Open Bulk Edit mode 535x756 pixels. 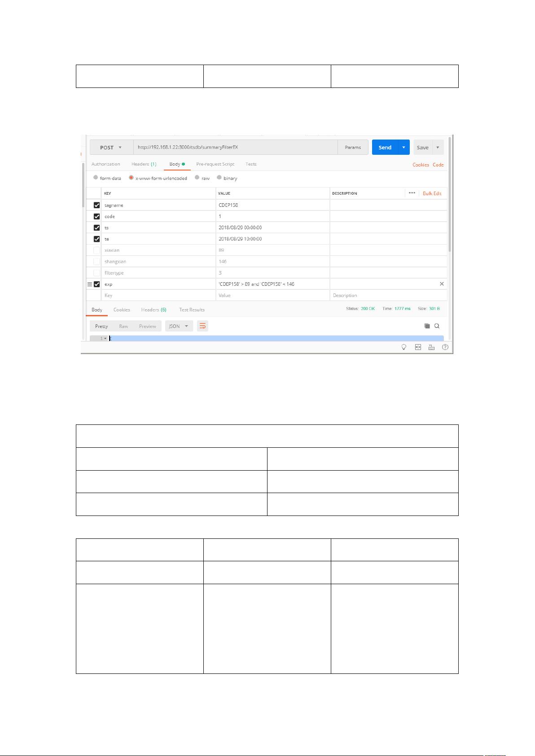432,193
